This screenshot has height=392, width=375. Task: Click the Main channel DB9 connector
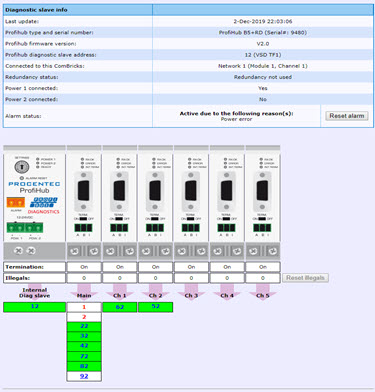coord(84,191)
